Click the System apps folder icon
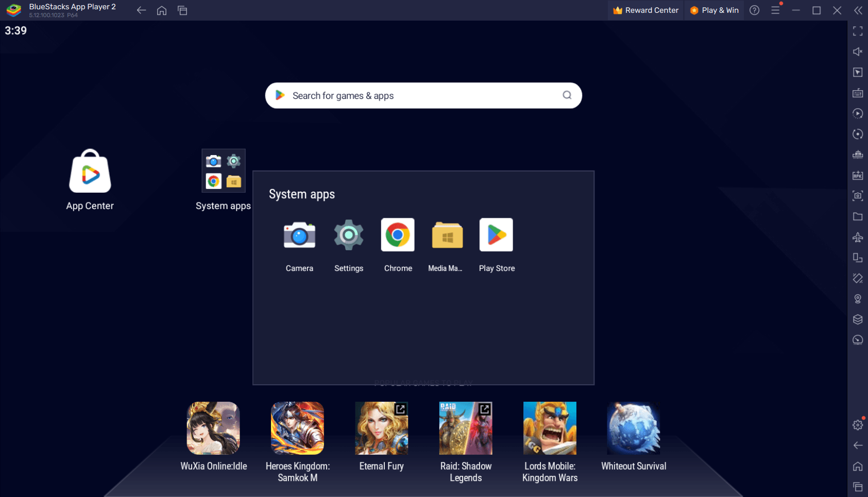 pos(224,170)
